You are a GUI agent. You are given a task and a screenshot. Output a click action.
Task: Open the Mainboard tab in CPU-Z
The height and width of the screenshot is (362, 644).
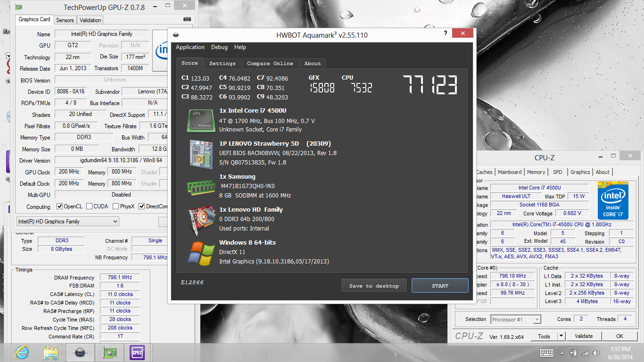tap(510, 172)
